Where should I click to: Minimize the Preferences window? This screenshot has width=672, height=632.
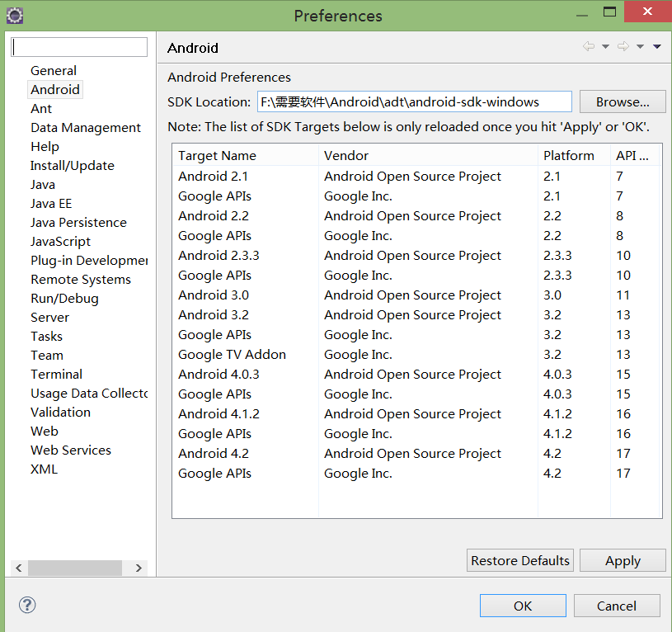pos(582,14)
